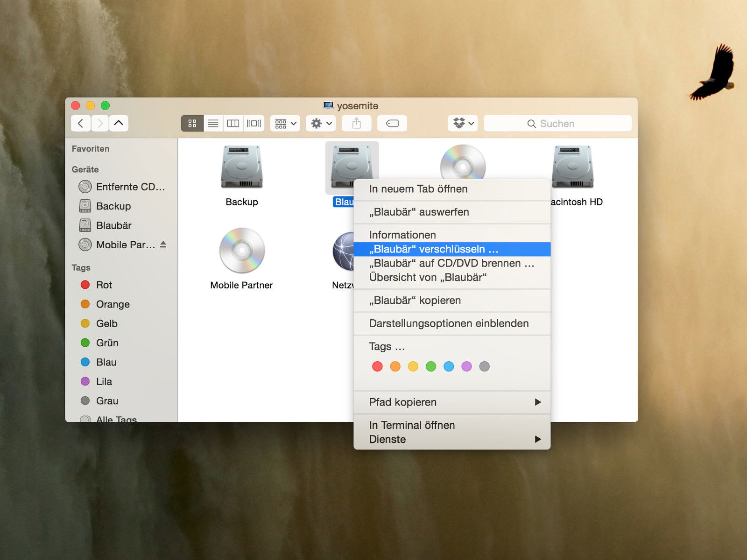747x560 pixels.
Task: Open the arrange items dropdown
Action: pos(285,123)
